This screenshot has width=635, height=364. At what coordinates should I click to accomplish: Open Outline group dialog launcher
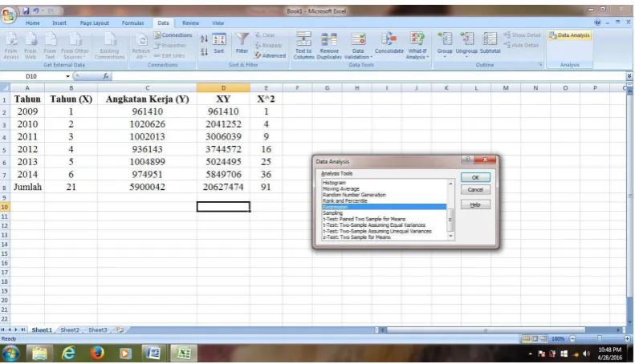(x=540, y=65)
